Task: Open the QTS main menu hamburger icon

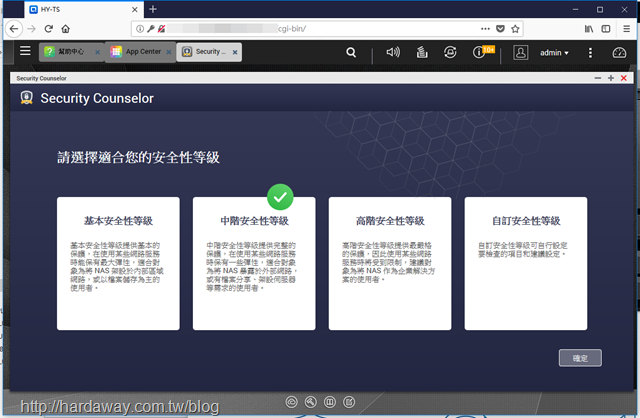Action: coord(25,51)
